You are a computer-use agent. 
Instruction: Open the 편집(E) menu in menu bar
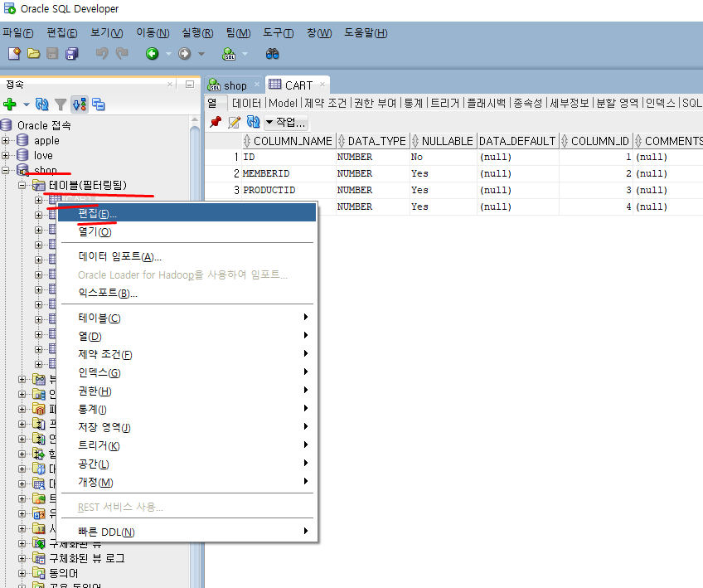62,32
